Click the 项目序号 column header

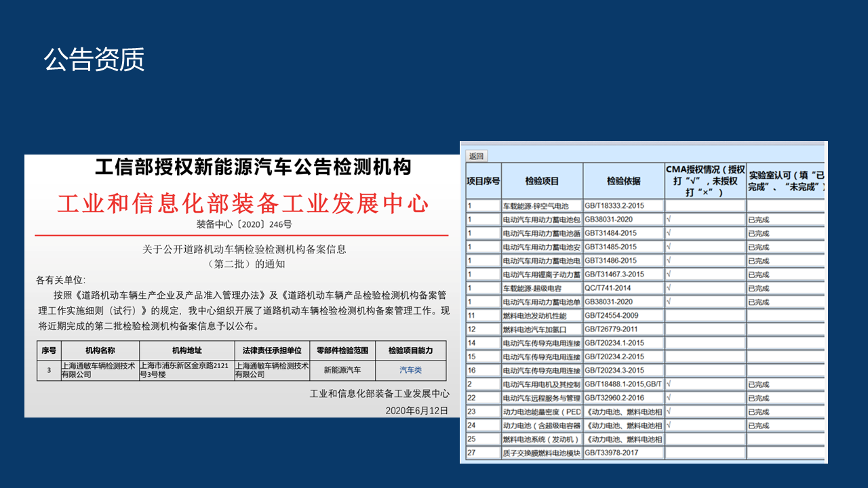point(484,181)
